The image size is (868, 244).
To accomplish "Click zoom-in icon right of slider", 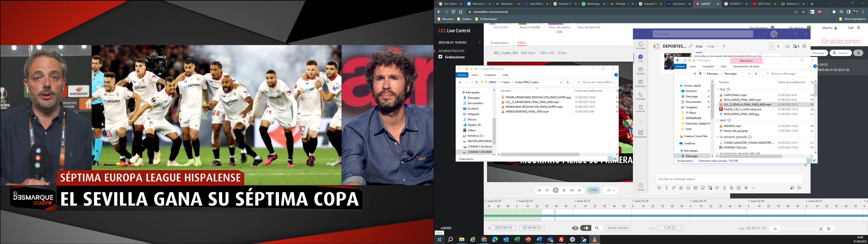I will click(828, 228).
